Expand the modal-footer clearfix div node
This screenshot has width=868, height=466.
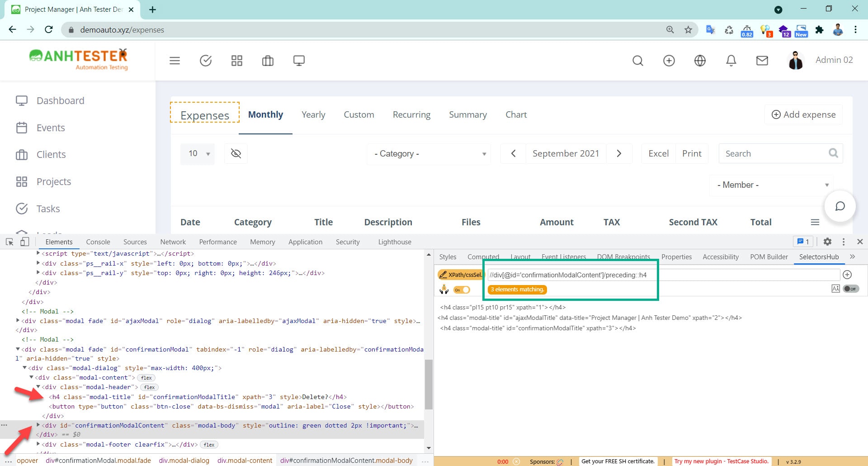coord(38,444)
